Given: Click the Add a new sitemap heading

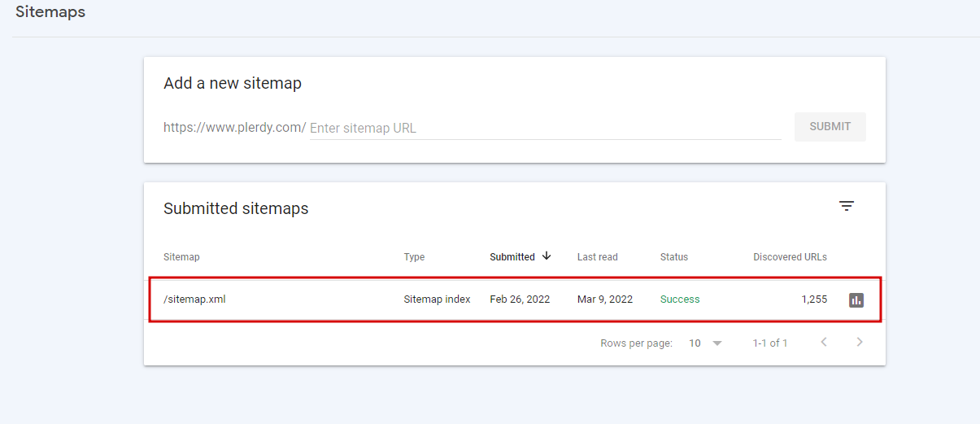Looking at the screenshot, I should tap(233, 83).
